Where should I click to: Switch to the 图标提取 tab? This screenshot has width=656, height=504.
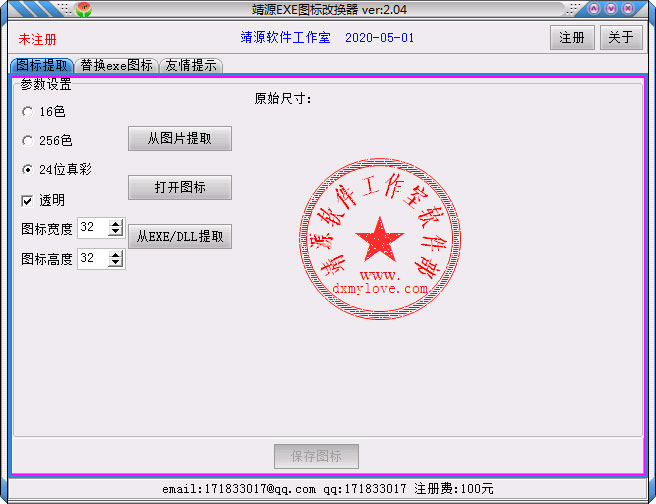(x=42, y=66)
